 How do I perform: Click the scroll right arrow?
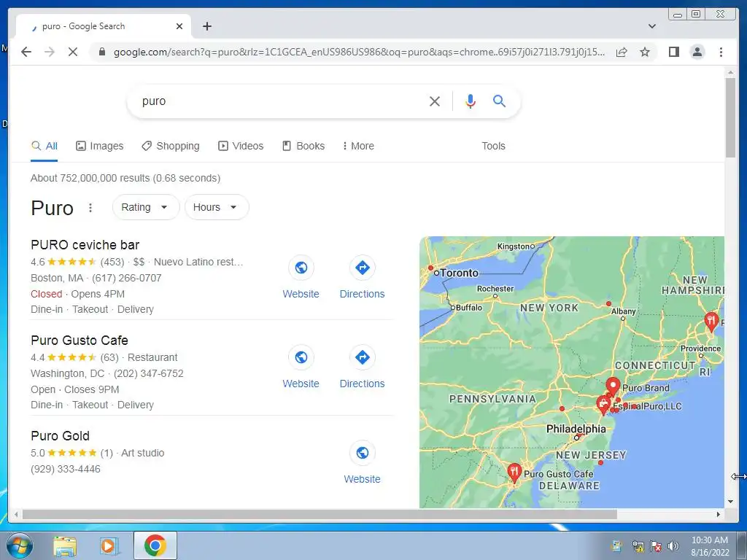point(719,514)
